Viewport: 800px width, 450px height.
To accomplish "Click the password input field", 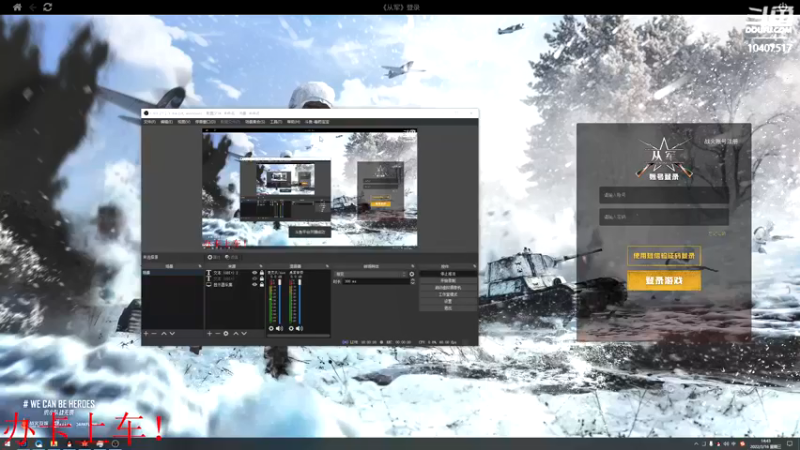I will [664, 217].
